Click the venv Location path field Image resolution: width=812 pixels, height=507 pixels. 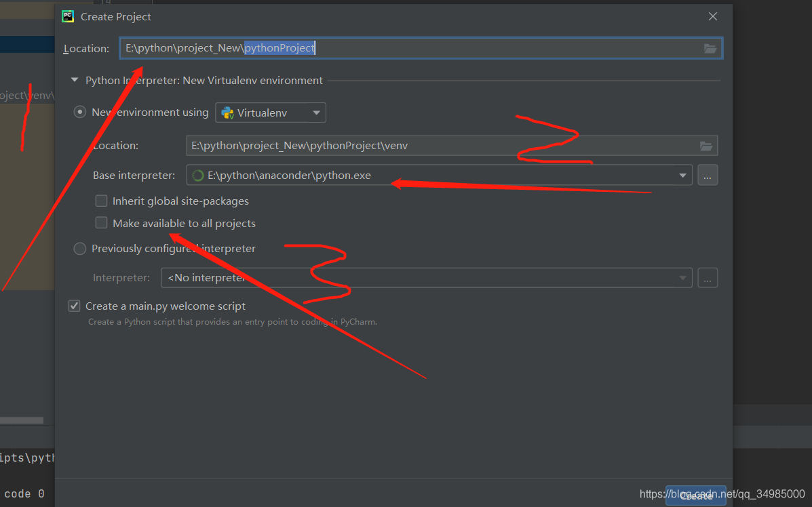click(x=452, y=146)
